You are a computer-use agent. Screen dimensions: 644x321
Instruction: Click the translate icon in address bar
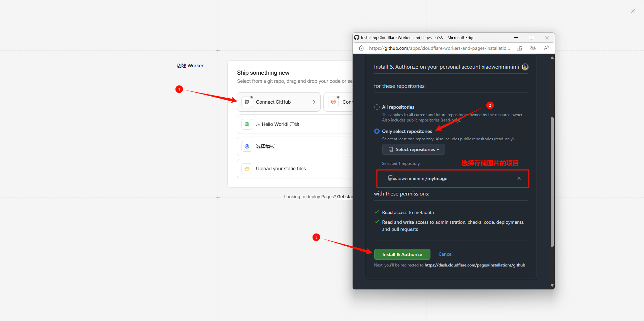point(533,48)
